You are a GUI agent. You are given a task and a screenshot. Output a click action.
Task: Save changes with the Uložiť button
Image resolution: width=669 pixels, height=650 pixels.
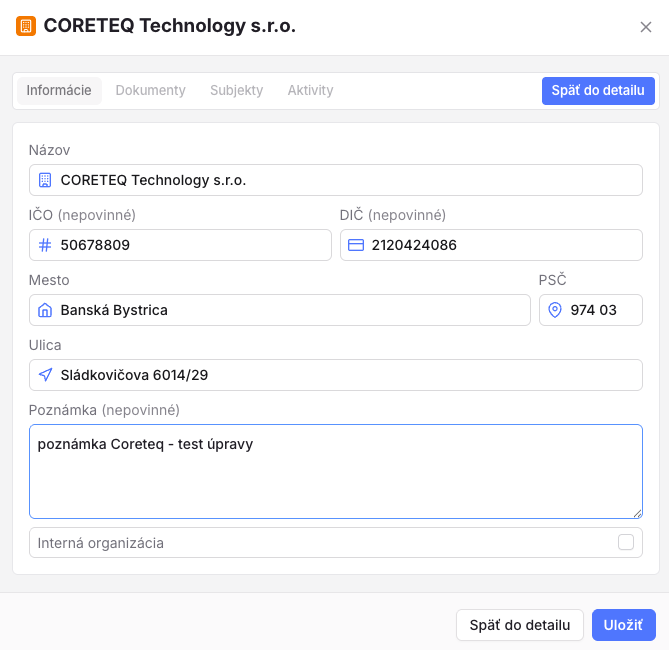point(623,625)
